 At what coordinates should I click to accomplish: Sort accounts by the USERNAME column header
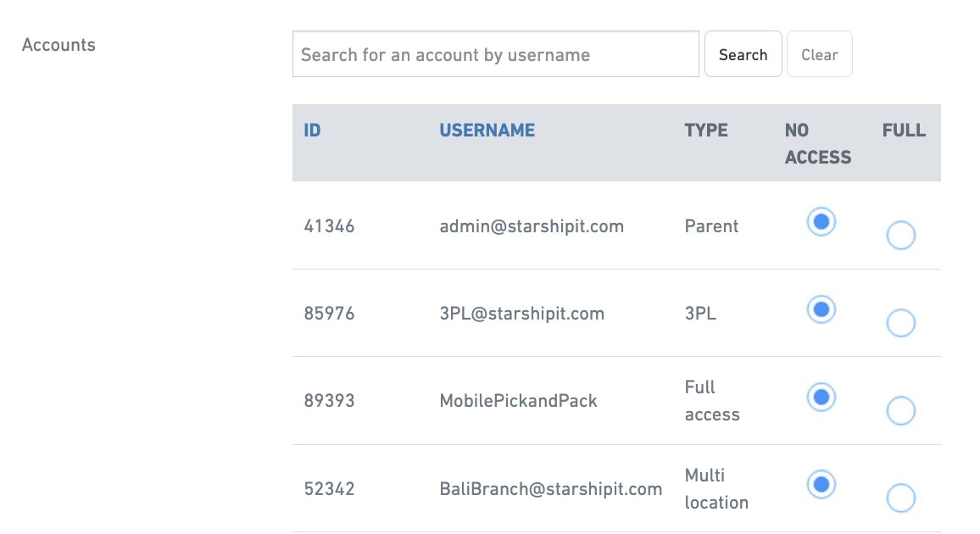(x=487, y=130)
